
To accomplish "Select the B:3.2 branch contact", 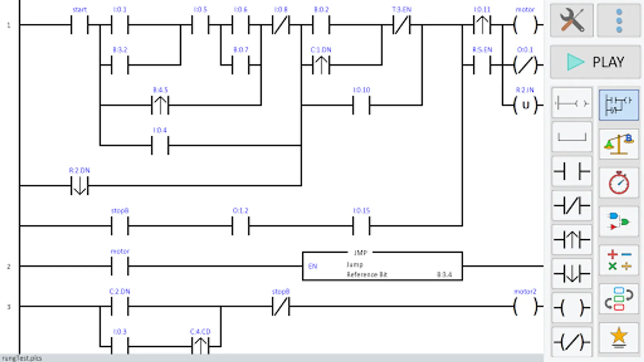I will 120,65.
